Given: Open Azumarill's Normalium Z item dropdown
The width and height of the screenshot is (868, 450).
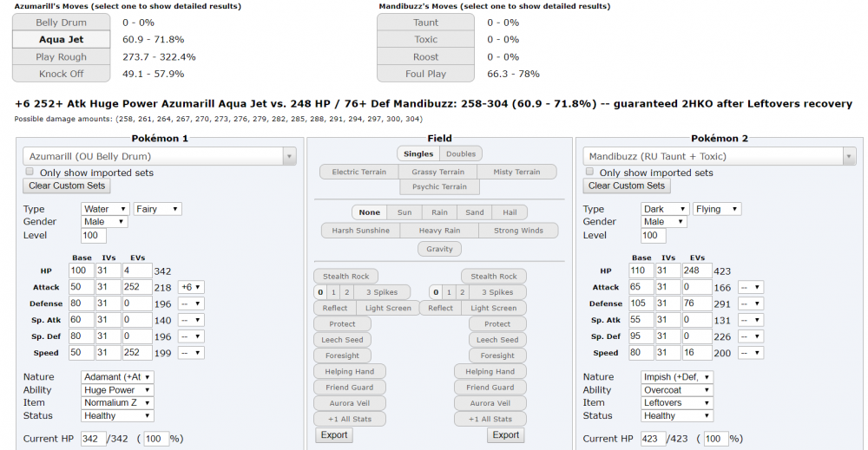Looking at the screenshot, I should coord(118,402).
